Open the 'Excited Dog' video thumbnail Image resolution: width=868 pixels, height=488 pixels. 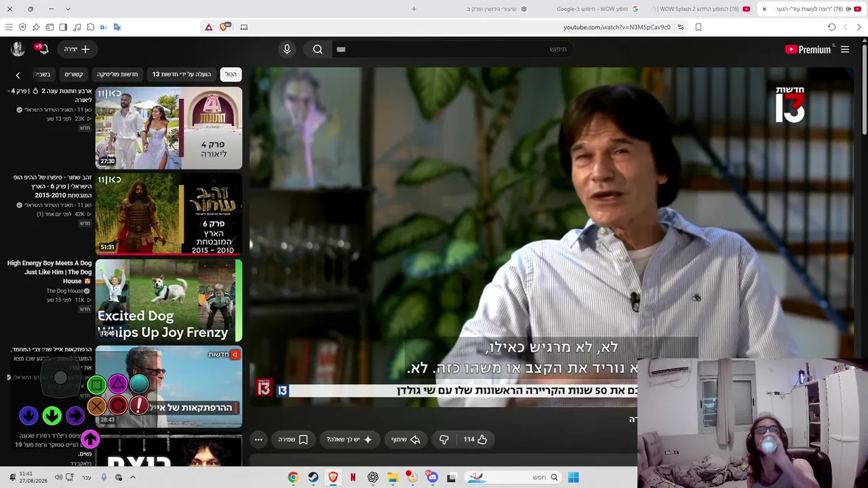pos(169,300)
